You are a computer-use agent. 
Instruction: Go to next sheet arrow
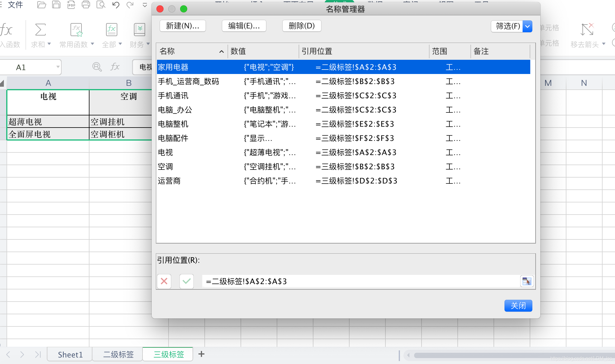(22, 354)
